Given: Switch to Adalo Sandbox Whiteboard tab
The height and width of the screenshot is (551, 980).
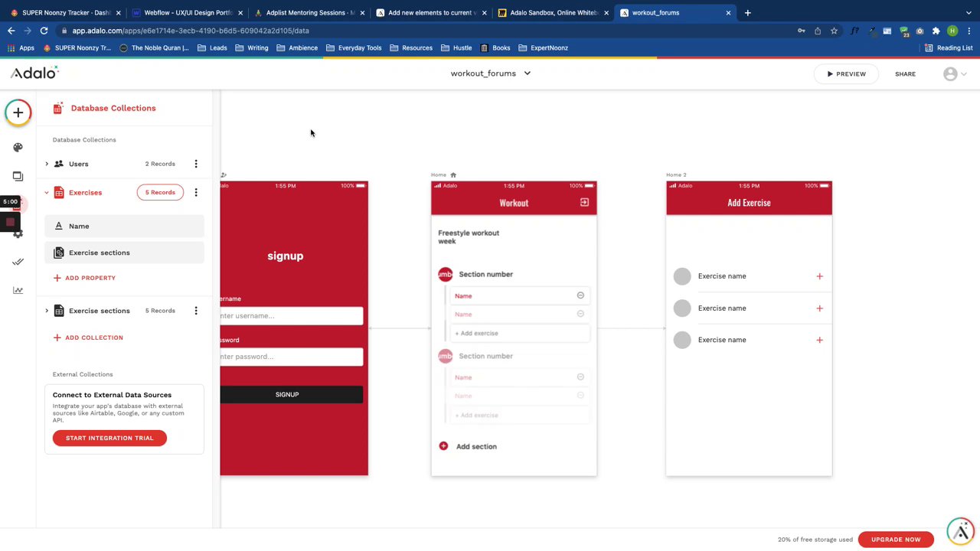Looking at the screenshot, I should click(x=554, y=12).
